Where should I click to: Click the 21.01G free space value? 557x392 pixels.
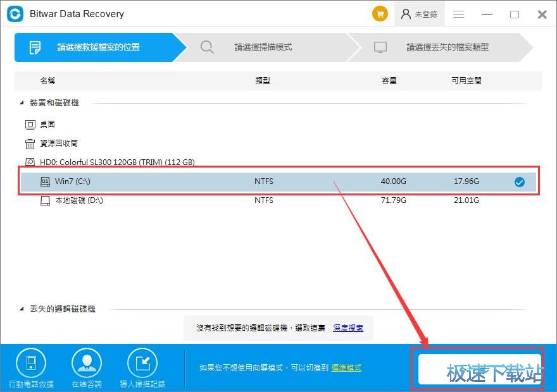click(466, 200)
